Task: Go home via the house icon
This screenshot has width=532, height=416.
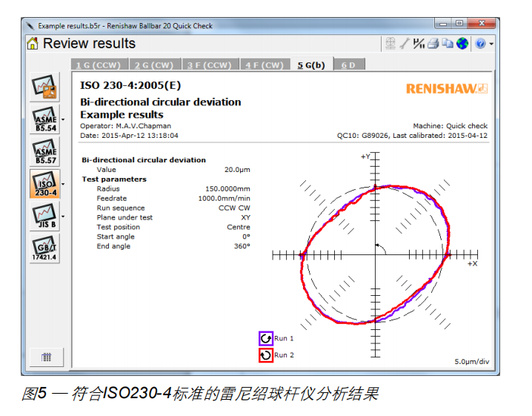Action: 33,44
